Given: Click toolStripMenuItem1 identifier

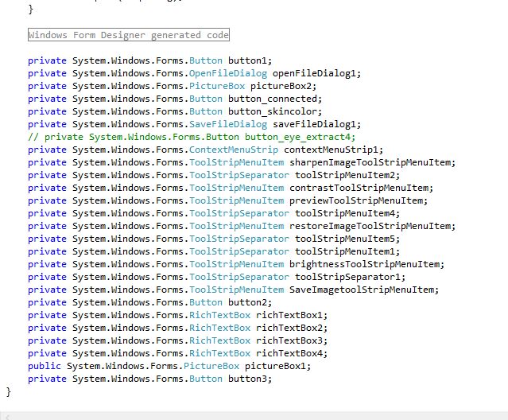Looking at the screenshot, I should (x=345, y=251).
